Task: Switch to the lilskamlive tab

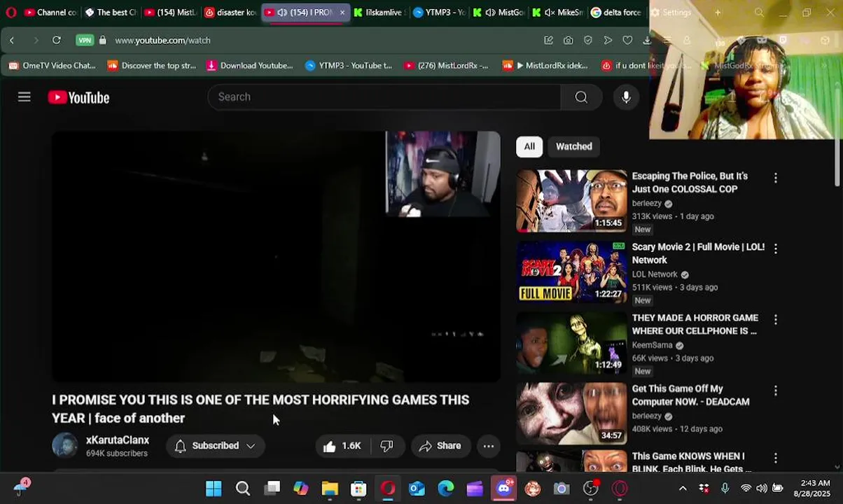Action: (x=379, y=13)
